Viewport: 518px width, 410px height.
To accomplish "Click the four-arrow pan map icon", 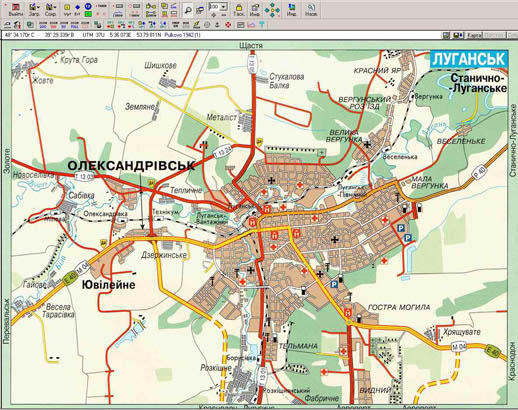I will [272, 10].
